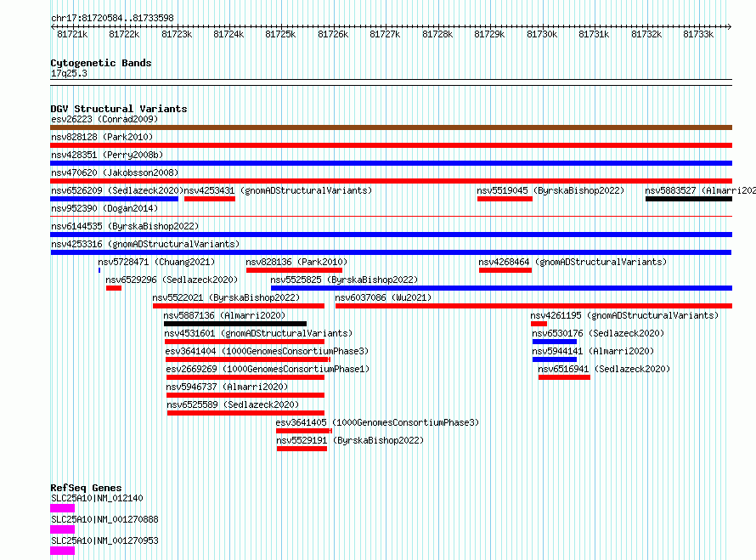Click the 81731k ruler label
Screen dimensions: 756x560
coord(594,34)
